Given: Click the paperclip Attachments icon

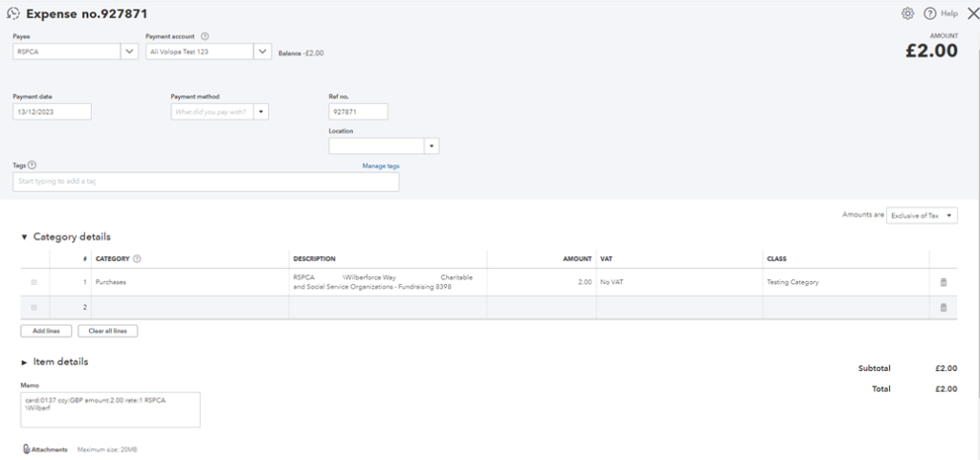Looking at the screenshot, I should [26, 449].
